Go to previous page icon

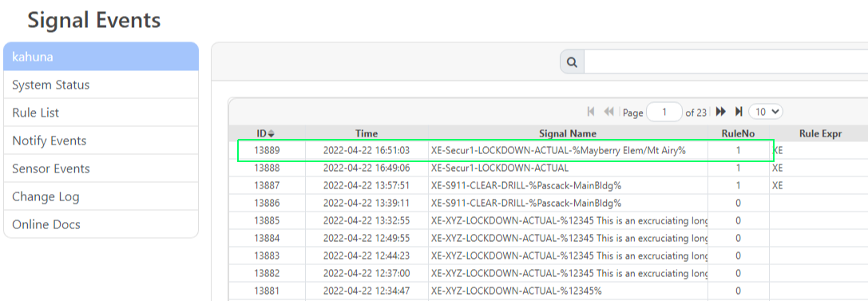[609, 112]
